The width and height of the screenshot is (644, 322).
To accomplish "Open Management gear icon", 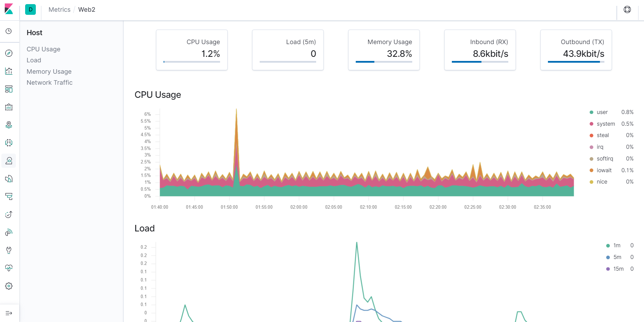I will [9, 286].
